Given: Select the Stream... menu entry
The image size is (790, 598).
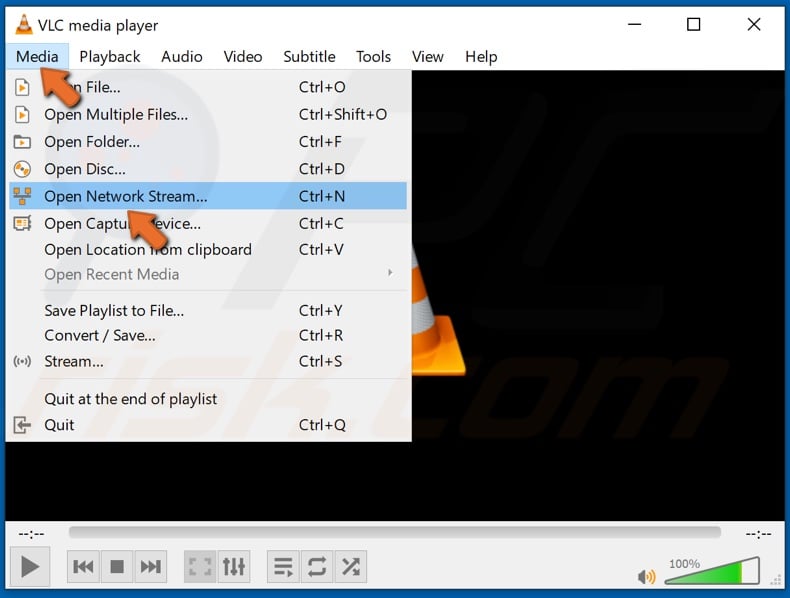Looking at the screenshot, I should 208,361.
